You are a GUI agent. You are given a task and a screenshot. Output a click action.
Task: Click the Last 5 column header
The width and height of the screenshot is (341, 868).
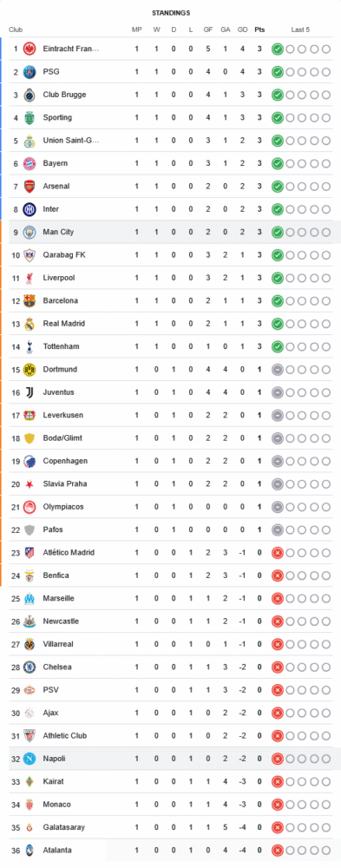pos(300,30)
